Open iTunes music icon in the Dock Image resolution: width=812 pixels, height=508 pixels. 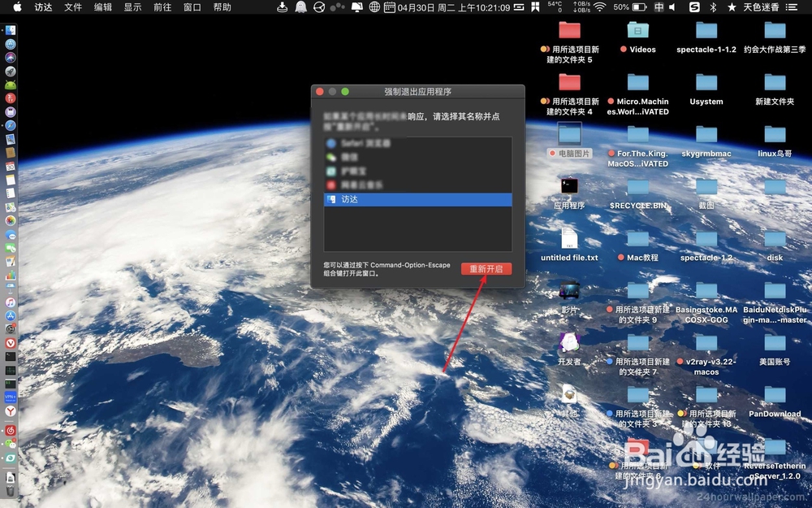click(x=11, y=302)
